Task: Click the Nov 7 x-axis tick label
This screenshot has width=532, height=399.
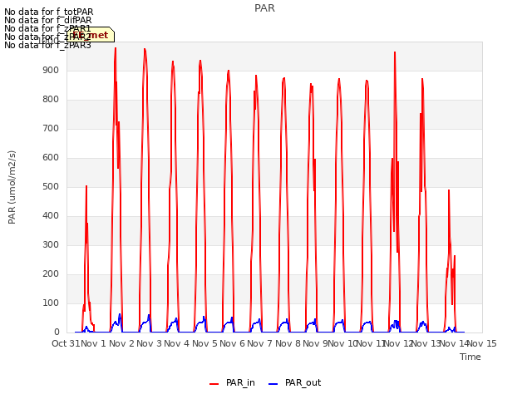Action: point(259,343)
